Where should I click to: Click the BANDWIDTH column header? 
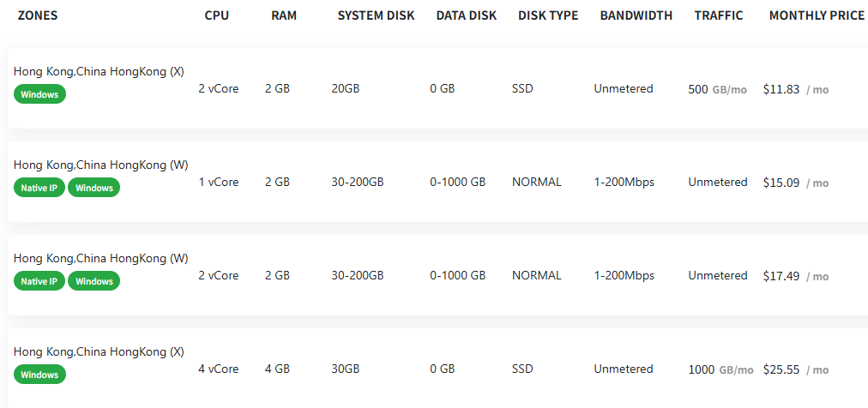coord(636,15)
